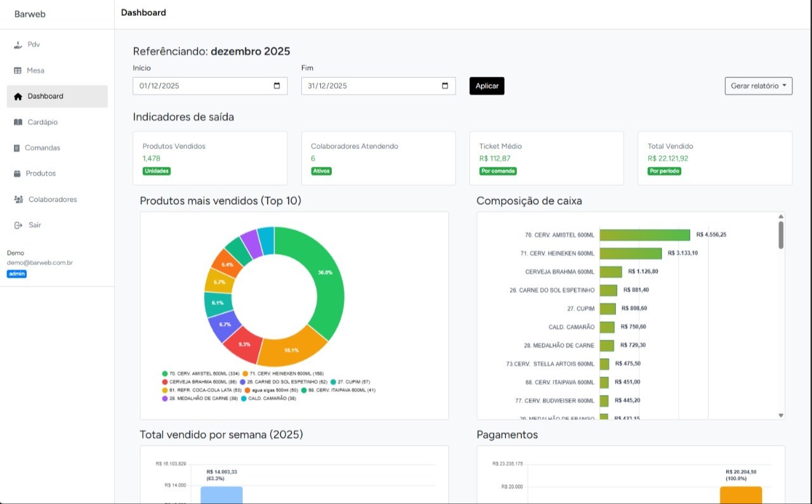
Task: Click the Cardápio book icon
Action: (18, 122)
